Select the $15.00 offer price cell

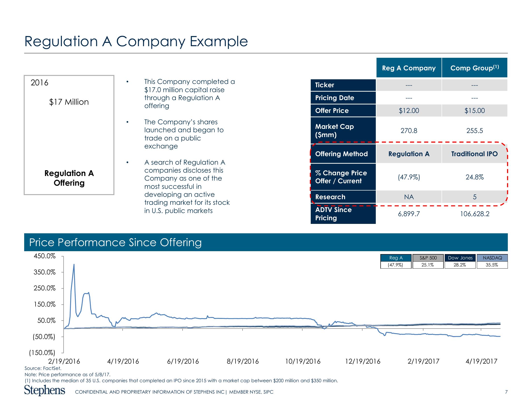[x=474, y=110]
